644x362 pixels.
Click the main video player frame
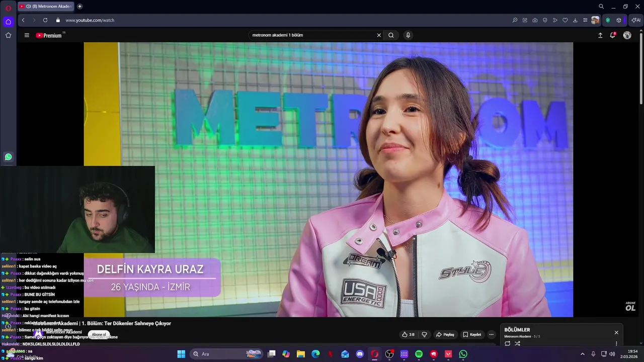328,179
